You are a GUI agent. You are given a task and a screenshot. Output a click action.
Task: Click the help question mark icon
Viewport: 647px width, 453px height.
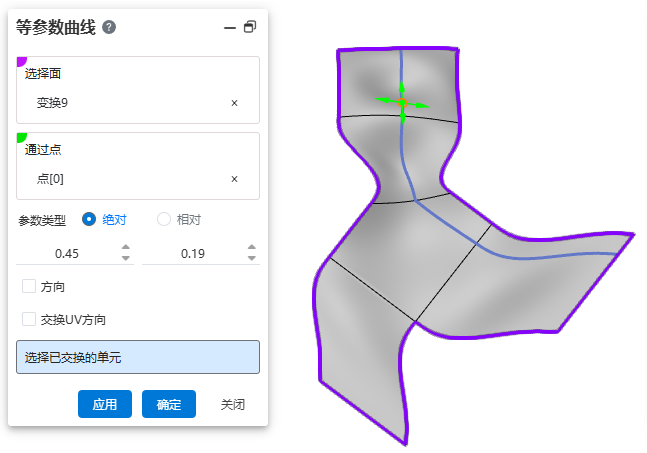pyautogui.click(x=109, y=27)
